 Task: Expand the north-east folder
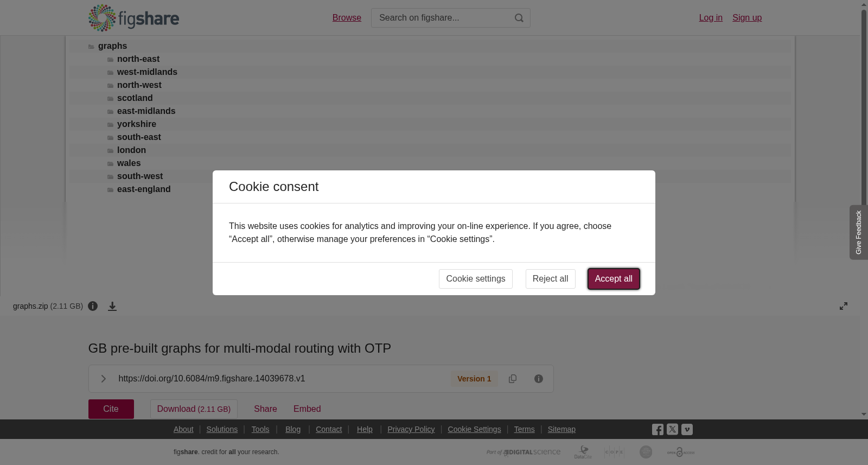point(138,59)
